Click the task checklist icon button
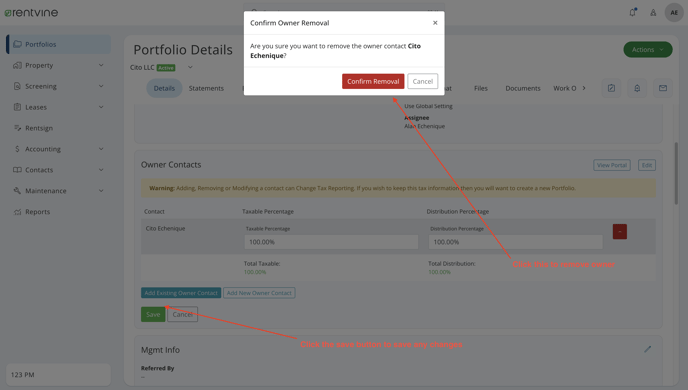The width and height of the screenshot is (688, 390). (611, 88)
